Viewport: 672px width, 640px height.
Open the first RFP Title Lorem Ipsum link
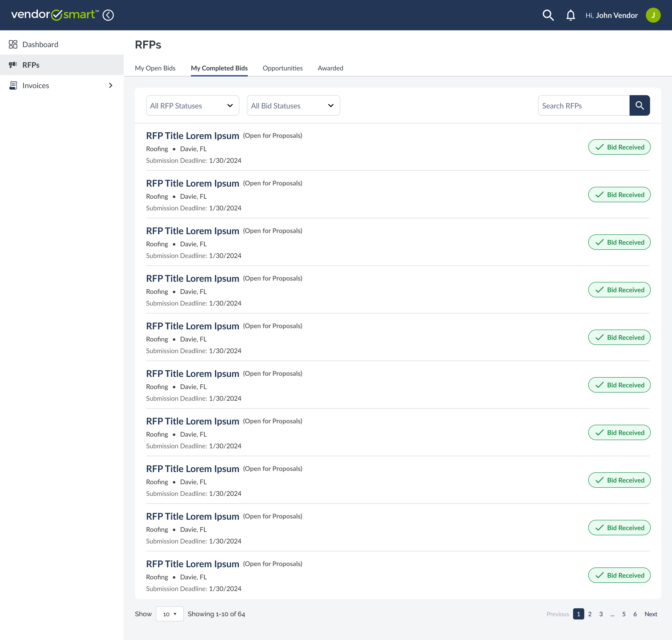coord(192,136)
